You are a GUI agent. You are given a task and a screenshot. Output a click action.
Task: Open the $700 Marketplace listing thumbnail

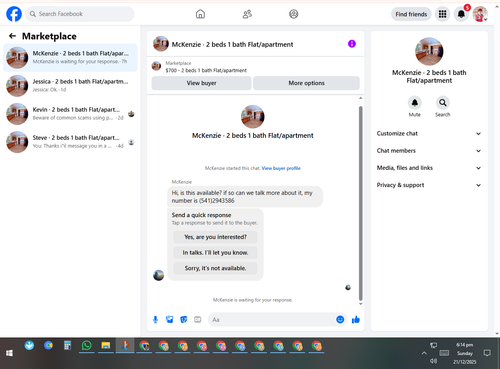tap(156, 66)
